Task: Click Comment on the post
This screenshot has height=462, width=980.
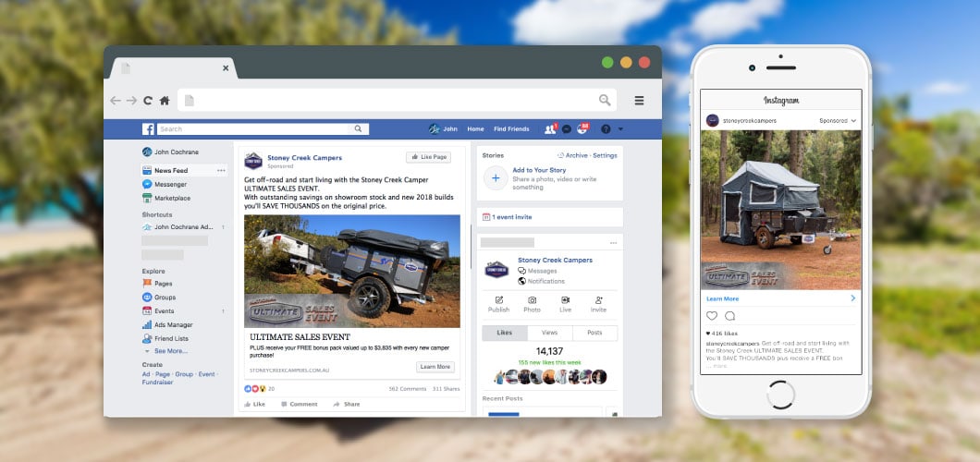Action: pos(299,404)
